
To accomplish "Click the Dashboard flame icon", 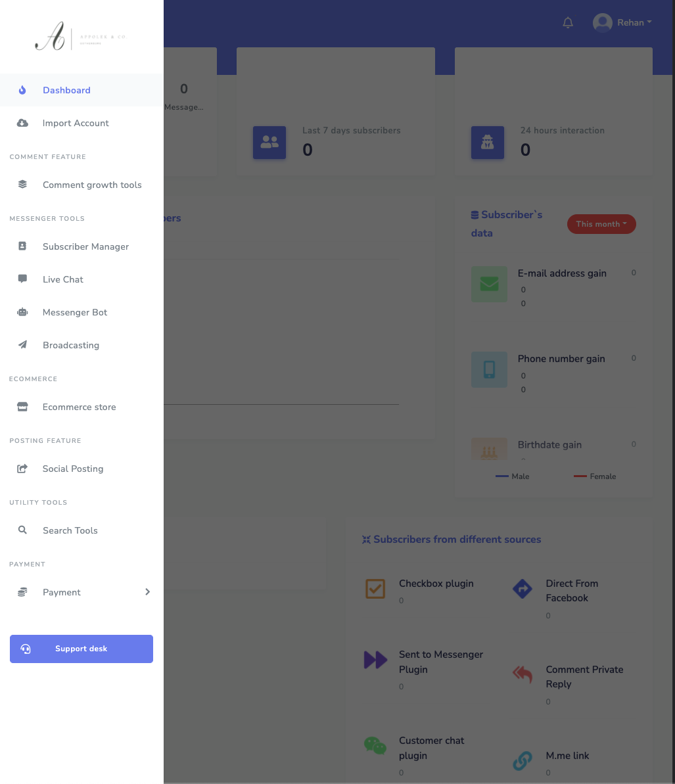I will 22,90.
